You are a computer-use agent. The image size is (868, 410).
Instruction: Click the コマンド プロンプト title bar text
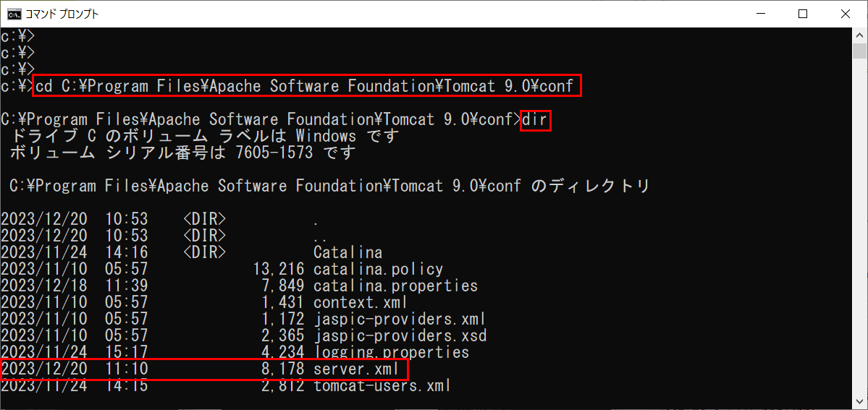tap(62, 14)
